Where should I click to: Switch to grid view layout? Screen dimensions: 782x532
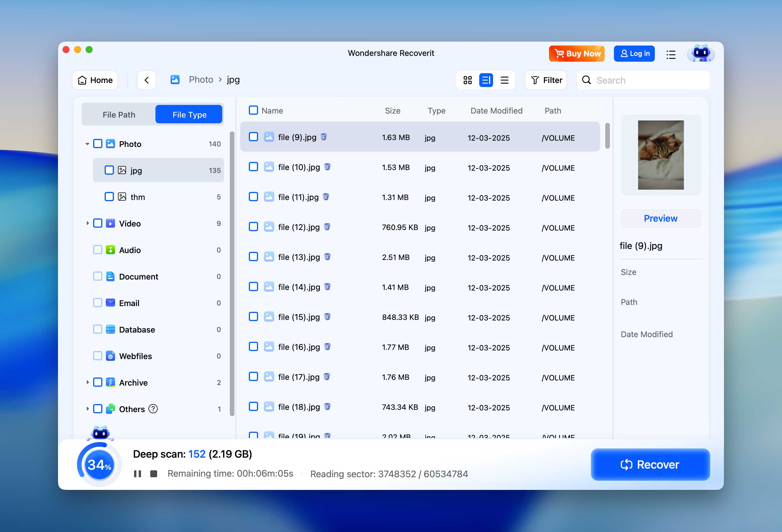pyautogui.click(x=467, y=80)
